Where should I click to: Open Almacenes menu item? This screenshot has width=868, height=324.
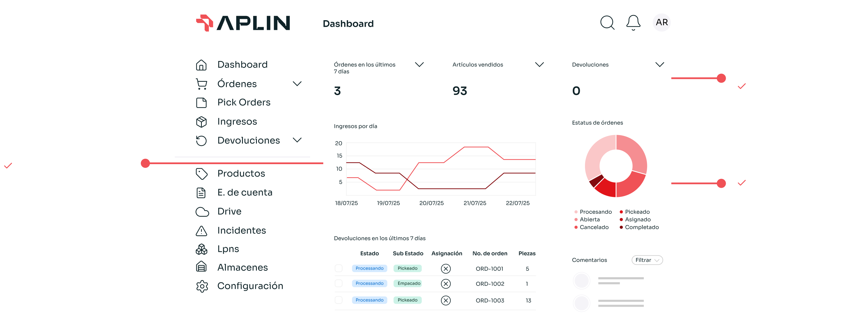(242, 267)
